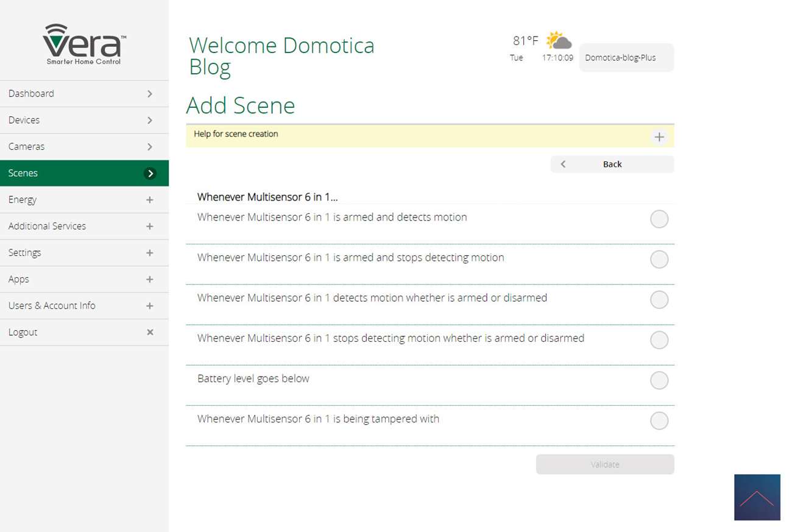792x532 pixels.
Task: Click the Vera logo
Action: (84, 44)
